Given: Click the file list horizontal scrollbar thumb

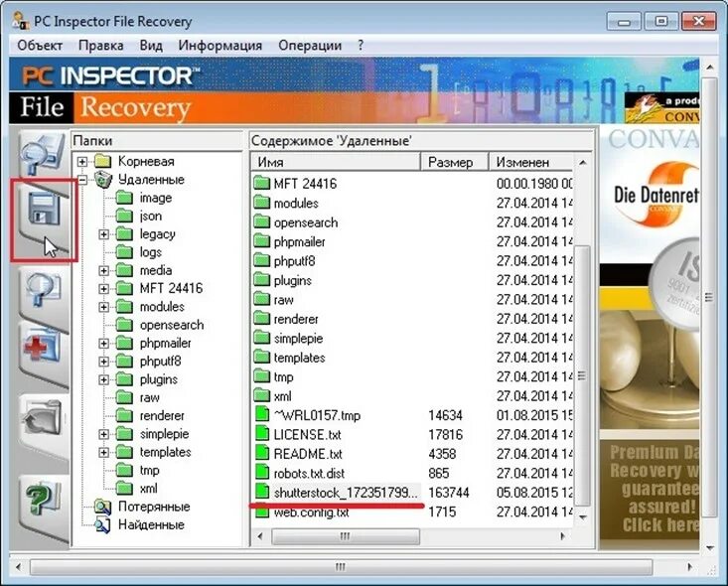Looking at the screenshot, I should [x=346, y=536].
